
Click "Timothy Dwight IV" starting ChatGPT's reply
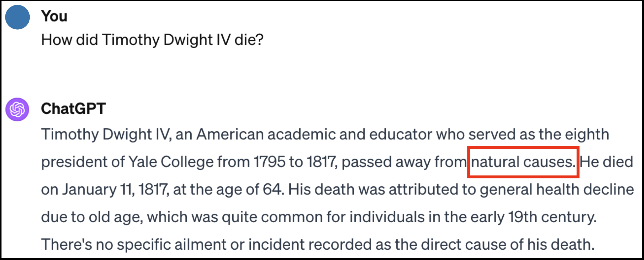coord(106,134)
